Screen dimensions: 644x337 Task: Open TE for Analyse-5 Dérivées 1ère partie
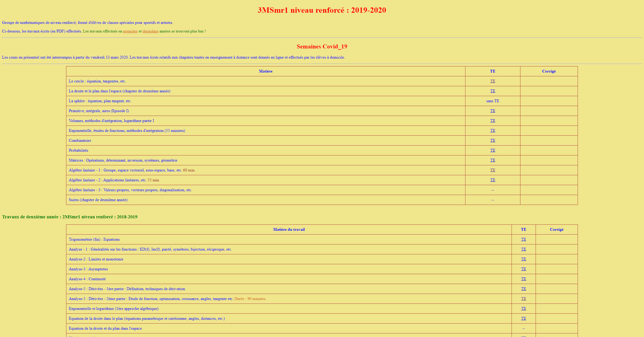pyautogui.click(x=523, y=289)
